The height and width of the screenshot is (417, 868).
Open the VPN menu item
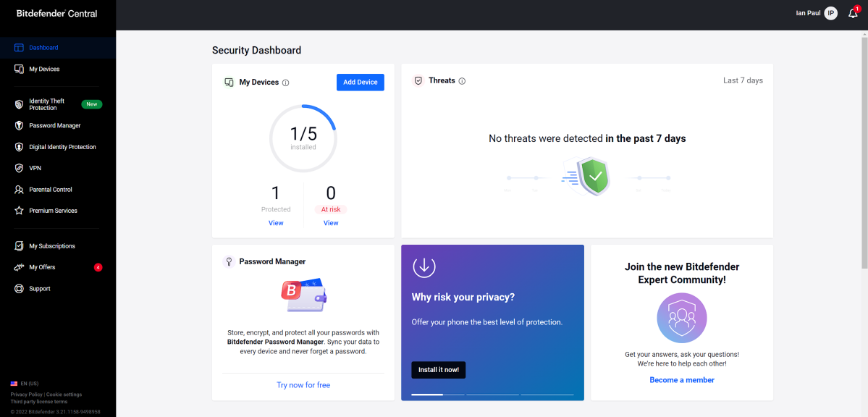click(58, 168)
